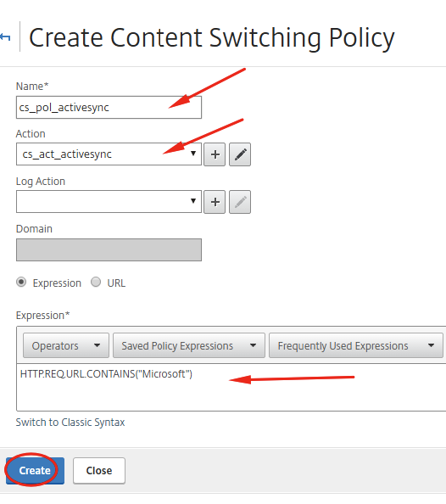Expand the Operators dropdown
Screen dimensions: 446x504
coord(66,345)
